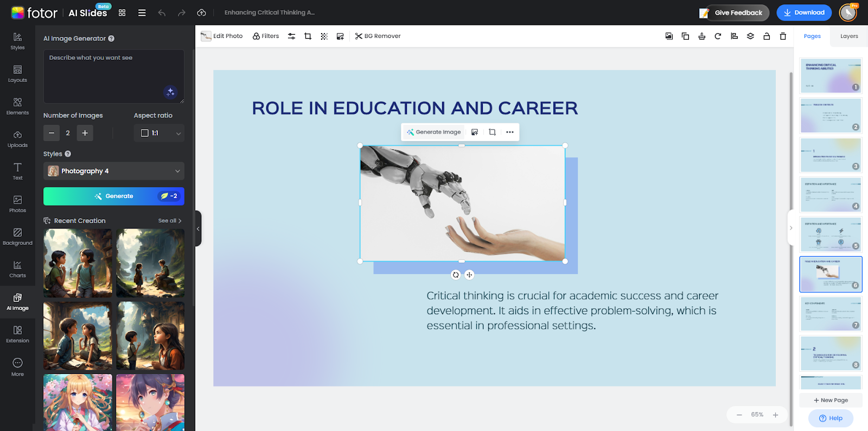Open the Background sidebar panel
The image size is (868, 431).
tap(17, 237)
